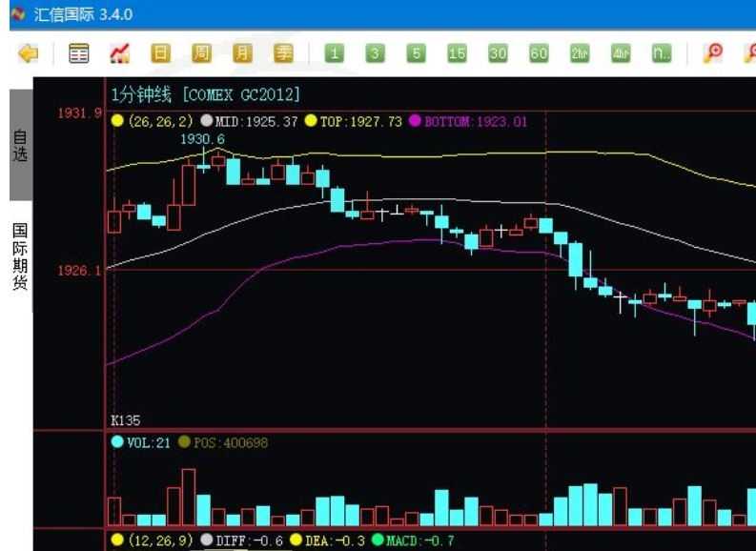Select the 5-minute chart button
This screenshot has height=551, width=756.
416,53
